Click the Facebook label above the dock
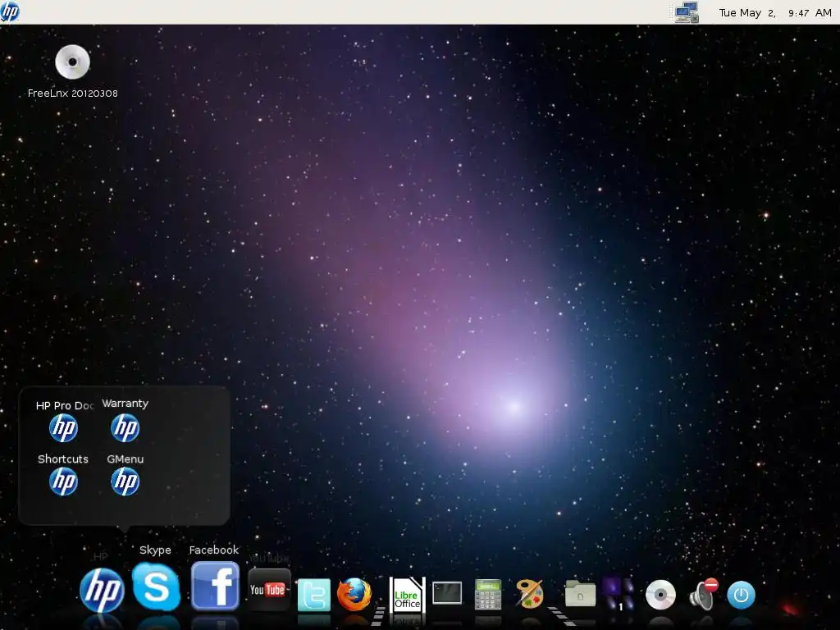The image size is (840, 630). point(214,550)
